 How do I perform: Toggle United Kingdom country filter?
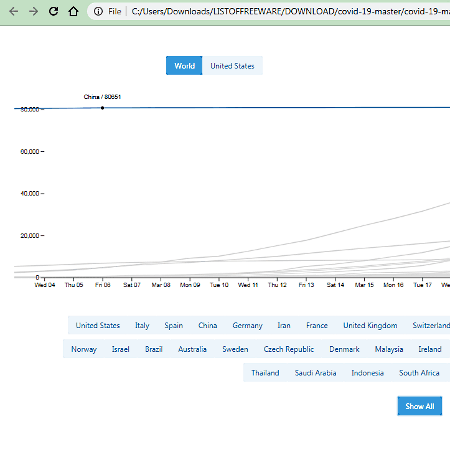point(370,325)
